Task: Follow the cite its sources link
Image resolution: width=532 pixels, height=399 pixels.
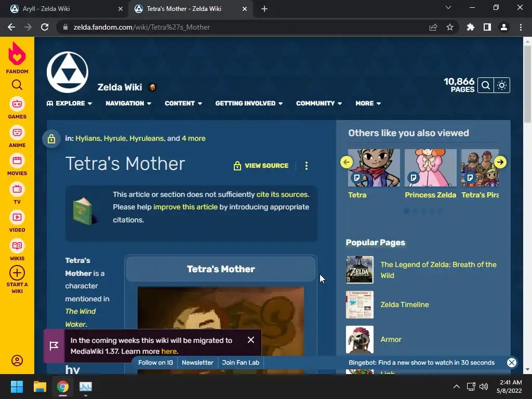Action: (x=282, y=194)
